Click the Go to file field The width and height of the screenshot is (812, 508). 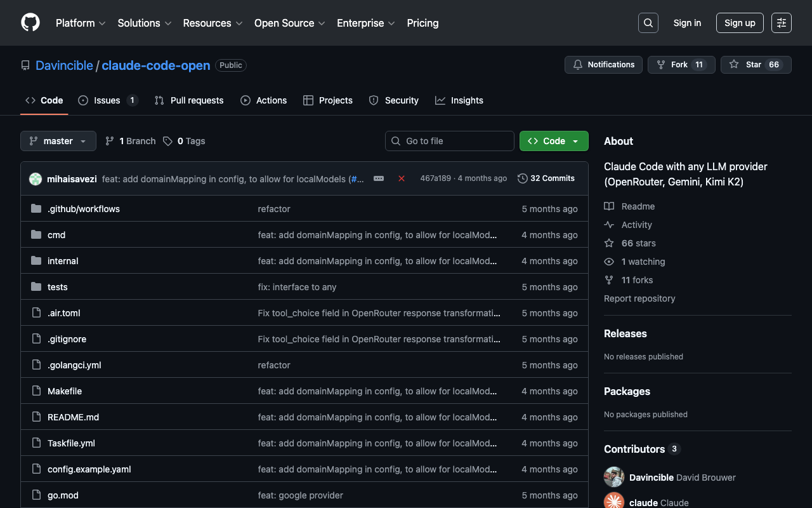(x=450, y=141)
